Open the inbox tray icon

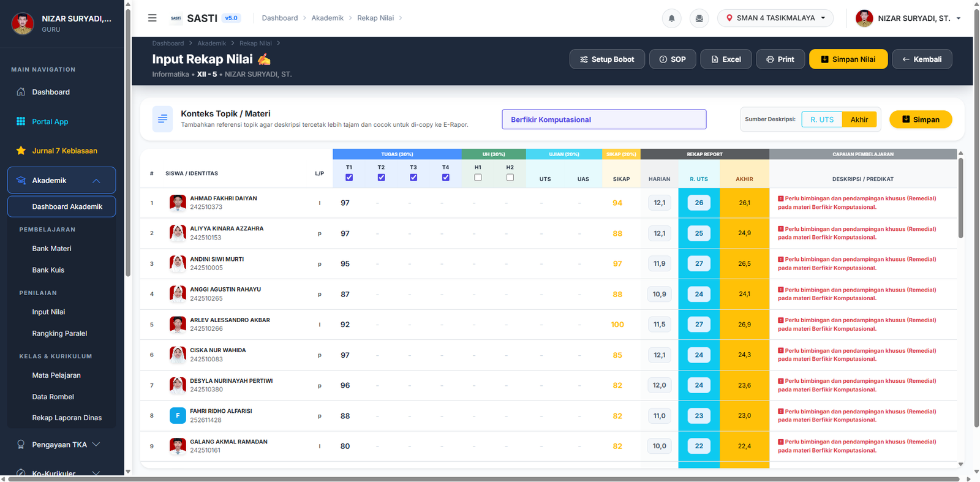(699, 18)
